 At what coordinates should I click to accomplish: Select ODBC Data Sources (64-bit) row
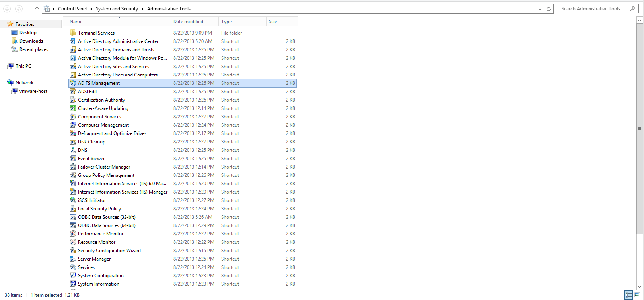(183, 225)
